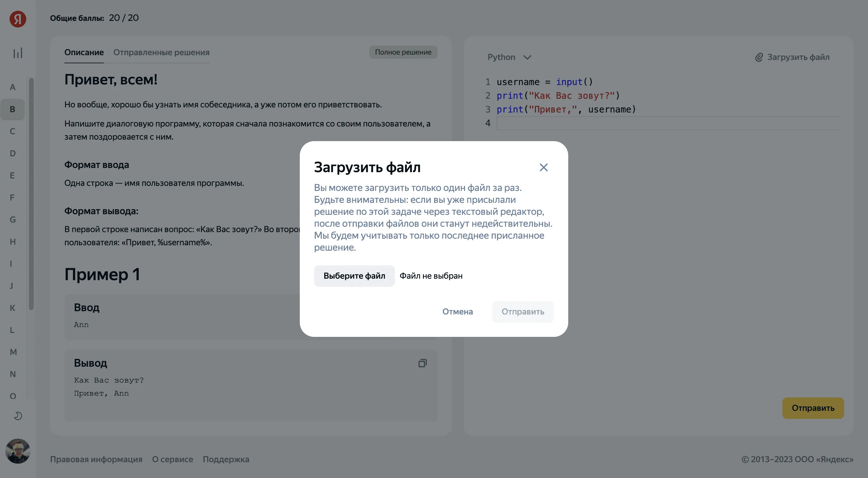Switch to Отправленные решения tab

(x=161, y=52)
